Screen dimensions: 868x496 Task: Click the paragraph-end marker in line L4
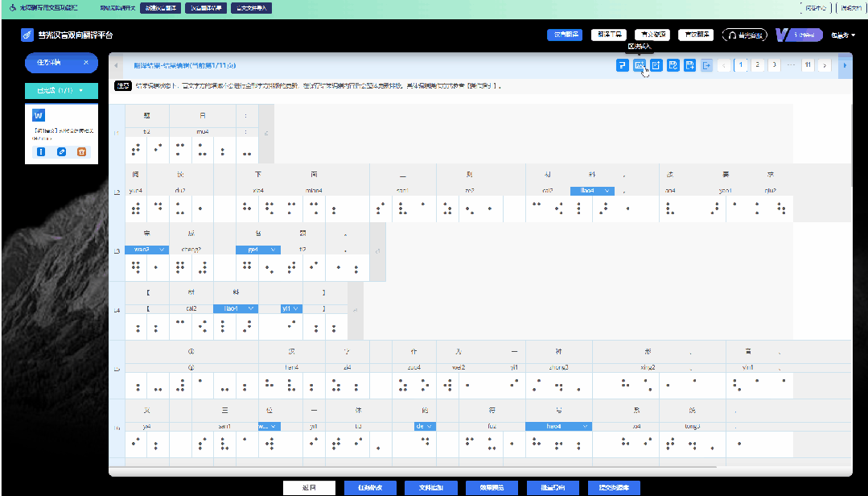[356, 310]
